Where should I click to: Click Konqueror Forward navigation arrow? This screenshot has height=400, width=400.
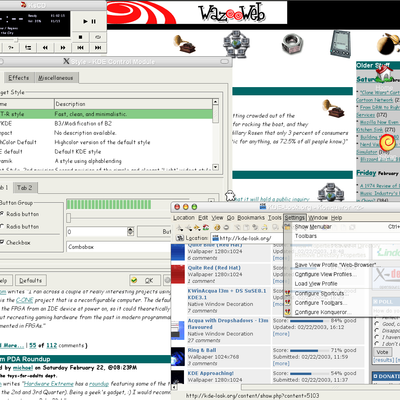pyautogui.click(x=197, y=228)
